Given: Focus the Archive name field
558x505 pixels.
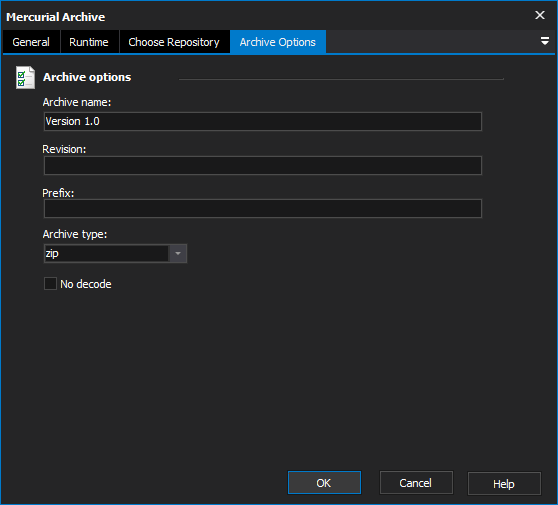Looking at the screenshot, I should [x=263, y=121].
